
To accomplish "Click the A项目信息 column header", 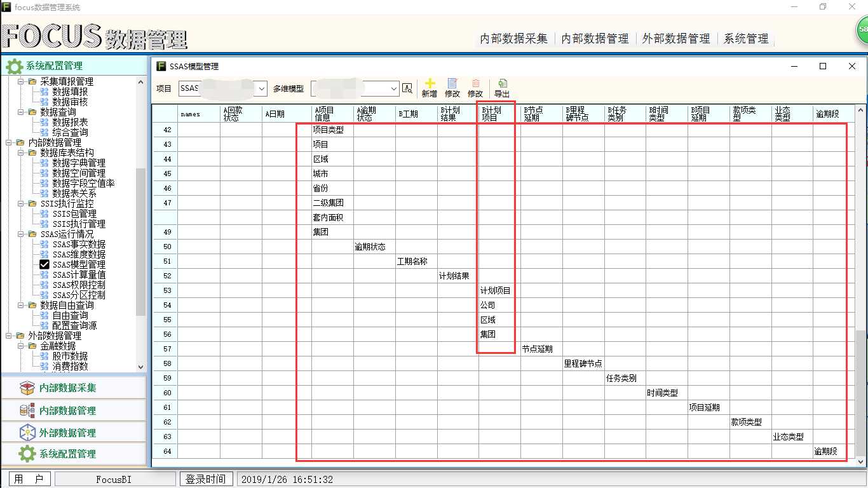I will tap(332, 114).
